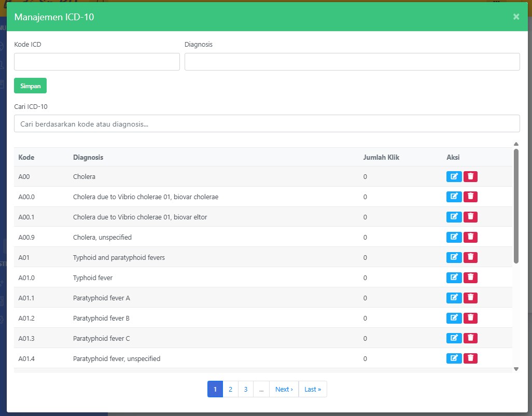Click into the Diagnosis text field
This screenshot has height=416, width=532.
(x=352, y=62)
